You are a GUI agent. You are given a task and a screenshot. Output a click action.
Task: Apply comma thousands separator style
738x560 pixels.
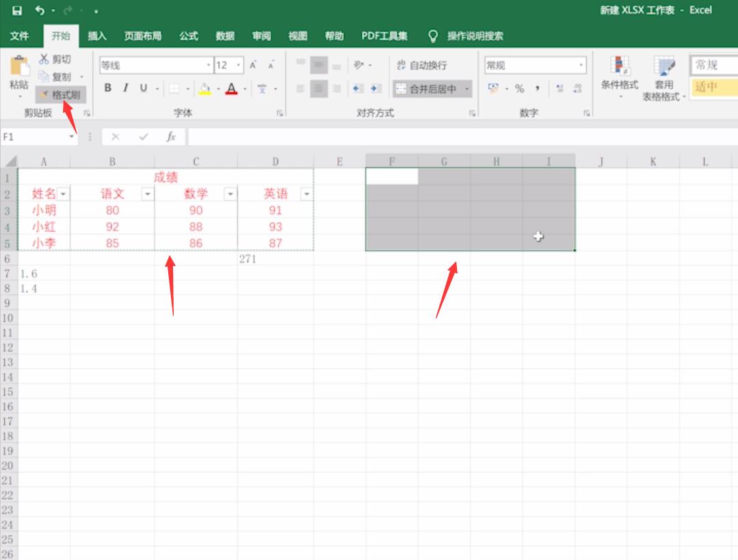(538, 88)
